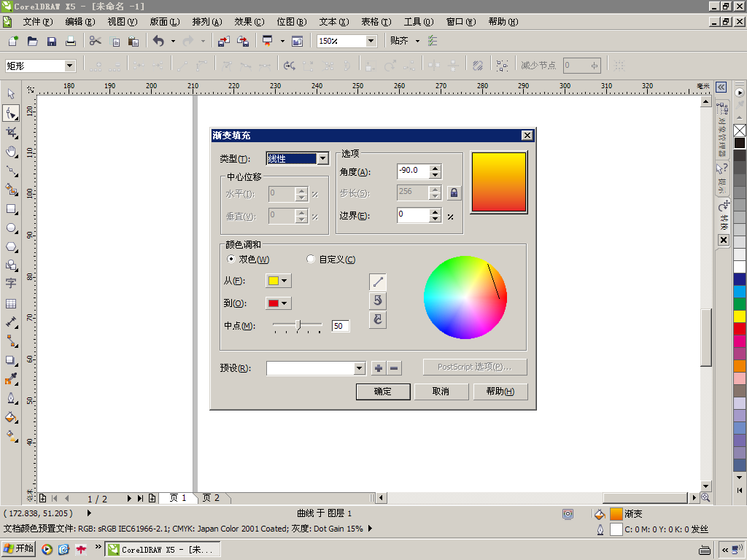Open the 文件 menu

tap(38, 22)
